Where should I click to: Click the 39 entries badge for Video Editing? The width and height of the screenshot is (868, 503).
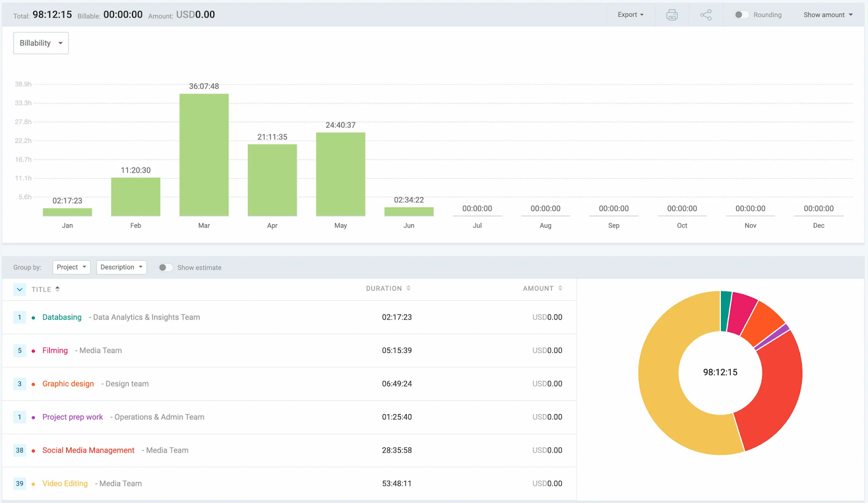(20, 483)
